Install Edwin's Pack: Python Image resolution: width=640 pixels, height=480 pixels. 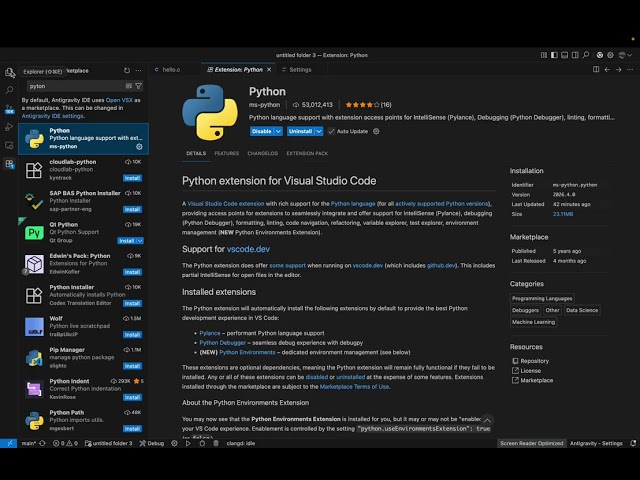coord(132,272)
